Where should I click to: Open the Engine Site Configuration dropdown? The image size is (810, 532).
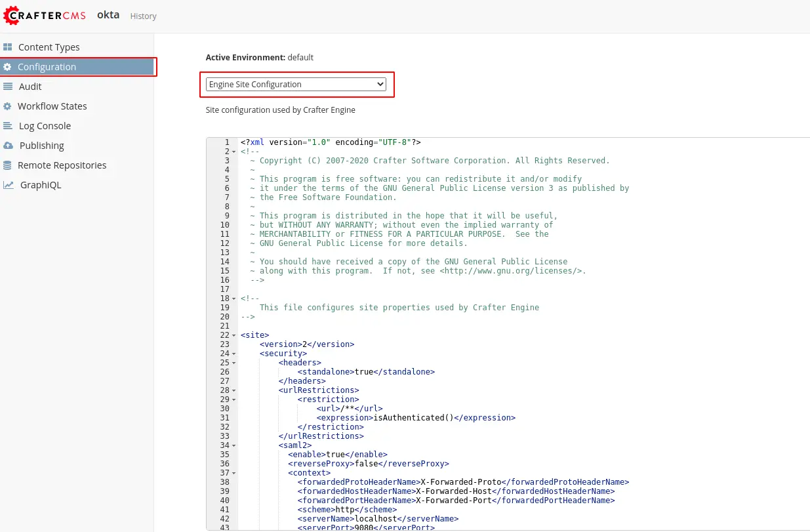tap(296, 85)
